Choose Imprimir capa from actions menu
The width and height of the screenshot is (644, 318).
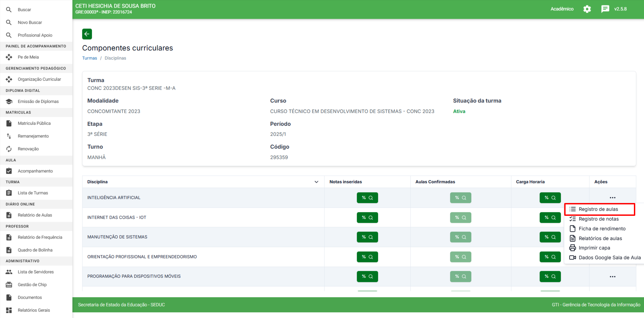coord(594,248)
